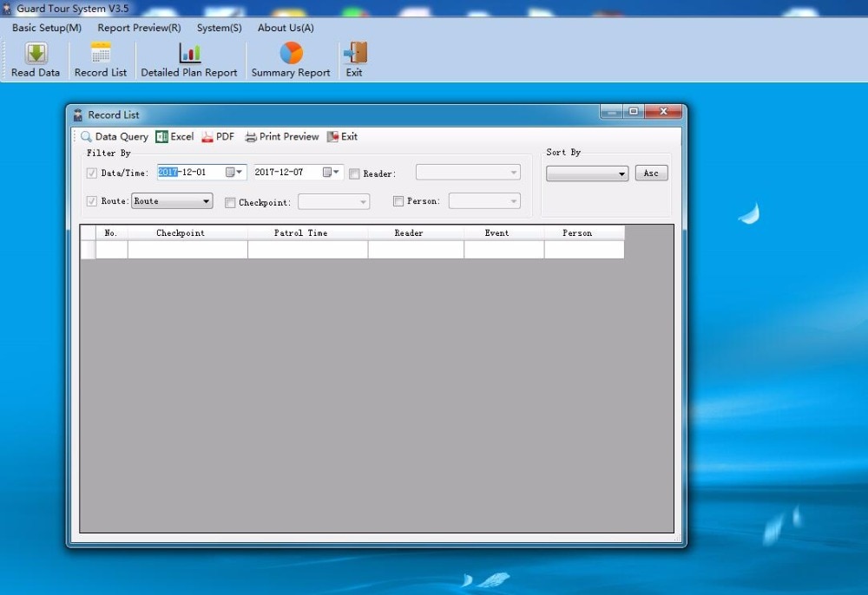The image size is (868, 595).
Task: Click the Exit door icon in main toolbar
Action: (355, 54)
